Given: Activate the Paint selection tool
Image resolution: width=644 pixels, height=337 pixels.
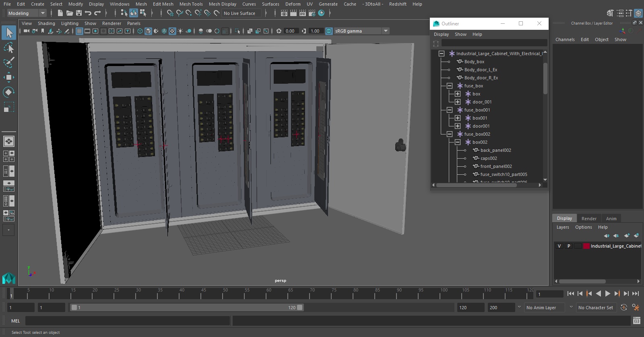Looking at the screenshot, I should [x=9, y=62].
